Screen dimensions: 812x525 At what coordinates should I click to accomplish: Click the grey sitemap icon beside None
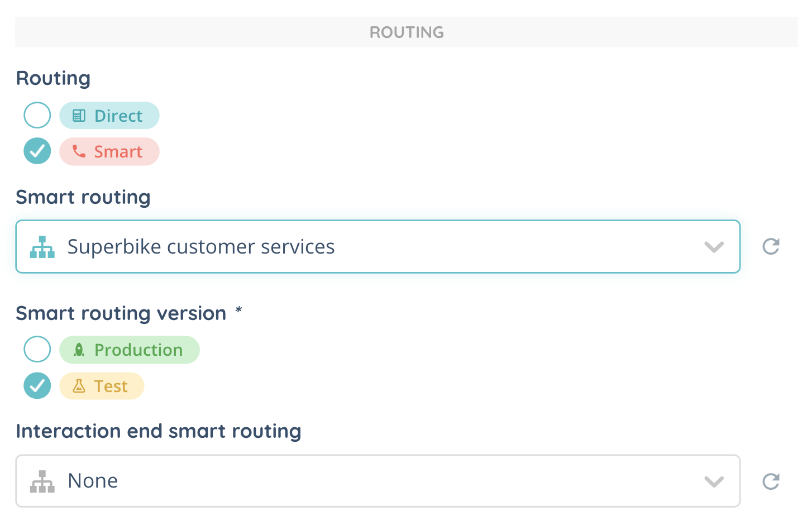coord(42,481)
